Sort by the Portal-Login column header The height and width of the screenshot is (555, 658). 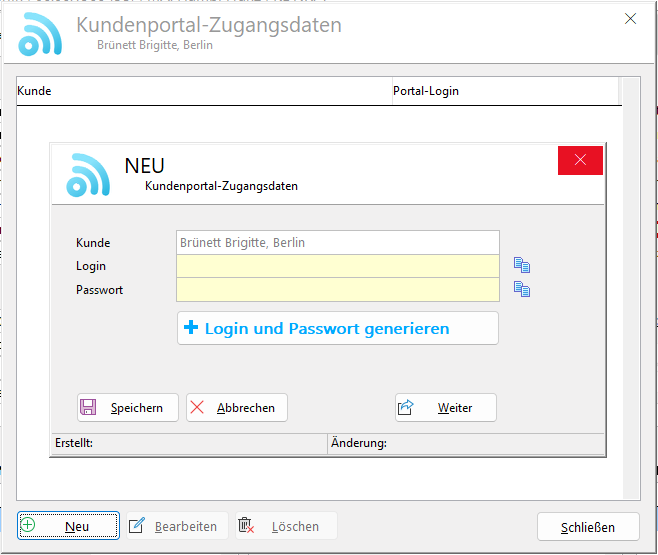(x=505, y=91)
